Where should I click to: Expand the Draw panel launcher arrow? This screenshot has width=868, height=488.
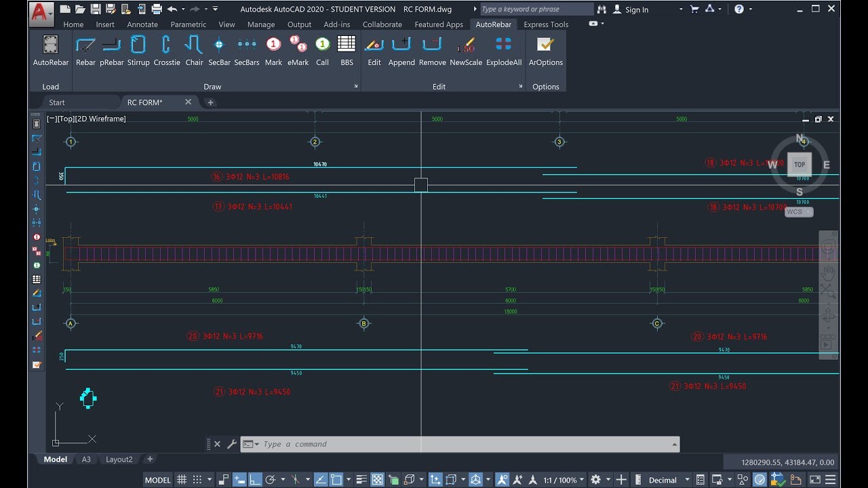356,87
